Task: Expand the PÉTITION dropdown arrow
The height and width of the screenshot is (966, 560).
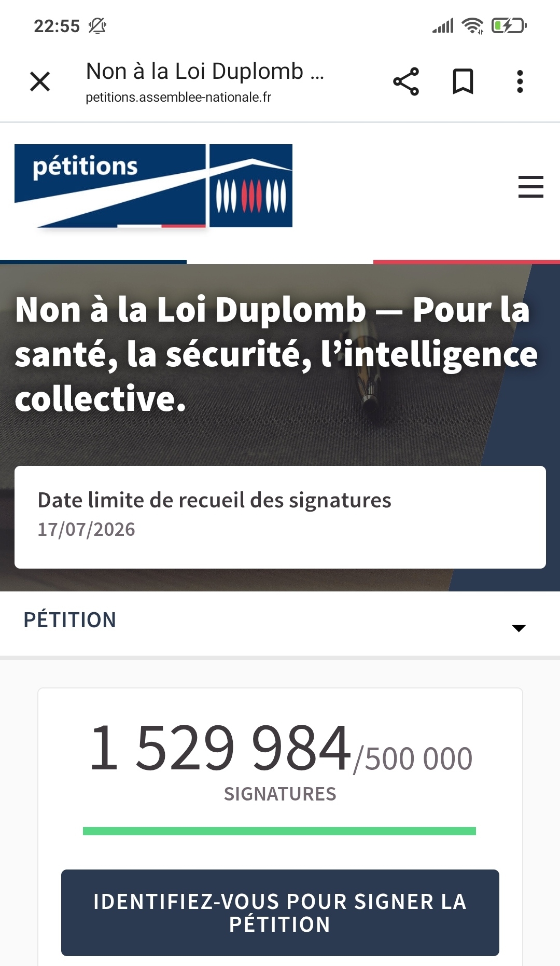Action: pos(519,628)
